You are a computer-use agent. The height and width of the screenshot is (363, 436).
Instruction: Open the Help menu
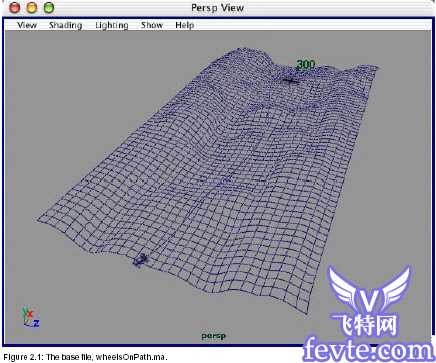[185, 25]
